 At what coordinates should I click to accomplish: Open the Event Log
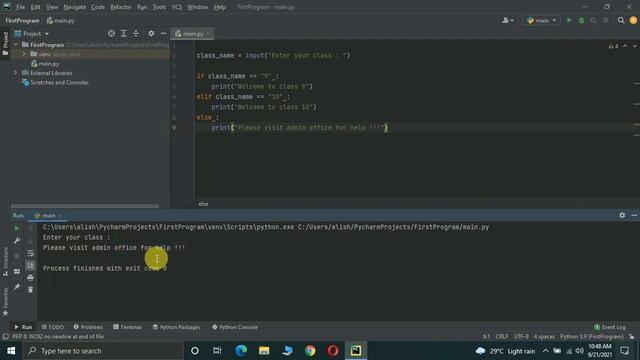[x=610, y=327]
